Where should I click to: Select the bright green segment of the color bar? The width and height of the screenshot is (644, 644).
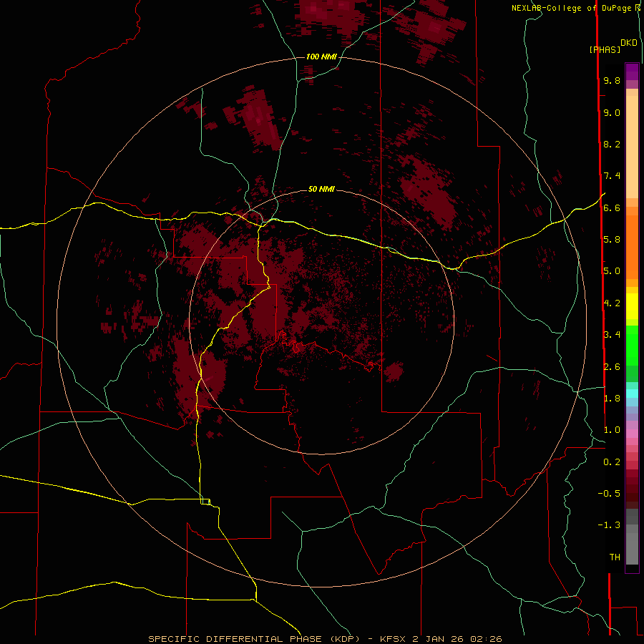click(x=632, y=345)
